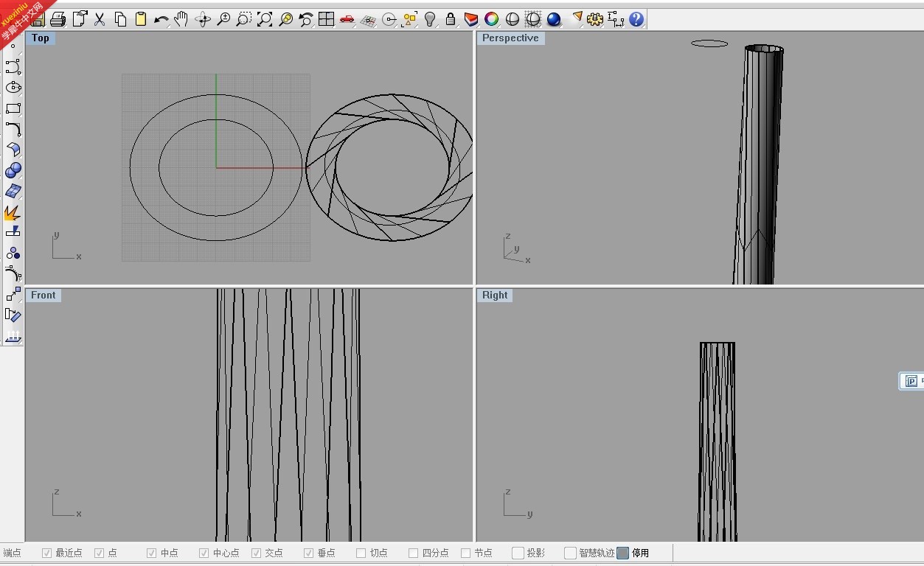The height and width of the screenshot is (566, 924).
Task: Click the Front viewport title label
Action: coord(44,295)
